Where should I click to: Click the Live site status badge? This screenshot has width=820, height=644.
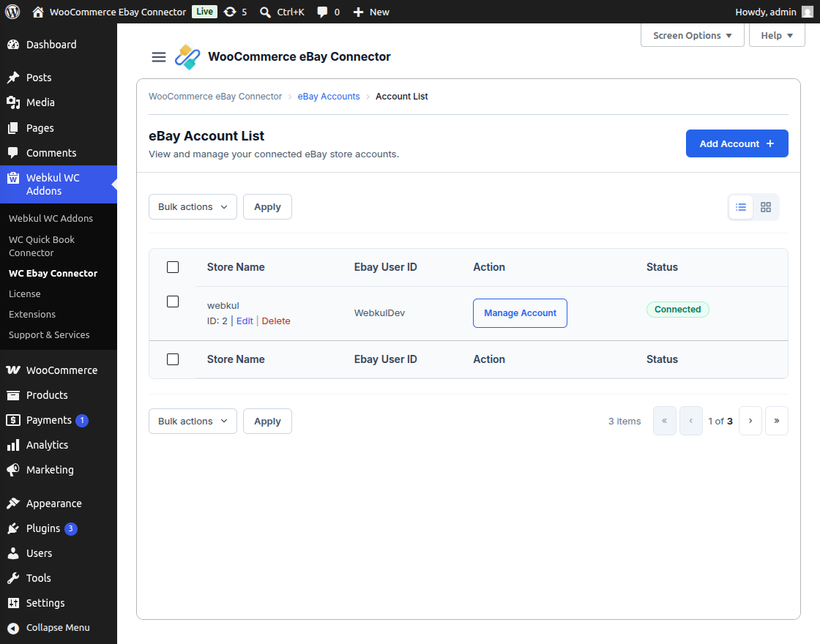tap(204, 12)
